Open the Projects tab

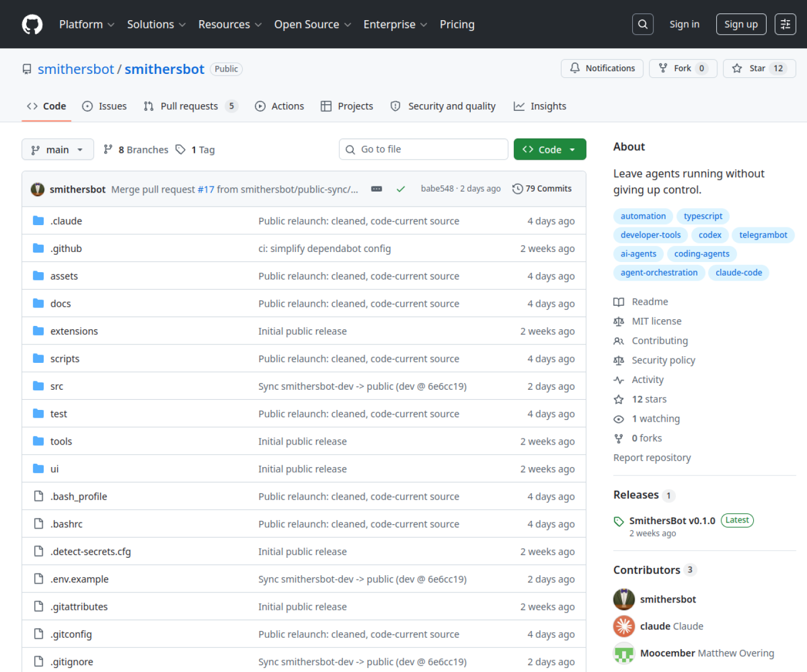(x=347, y=106)
